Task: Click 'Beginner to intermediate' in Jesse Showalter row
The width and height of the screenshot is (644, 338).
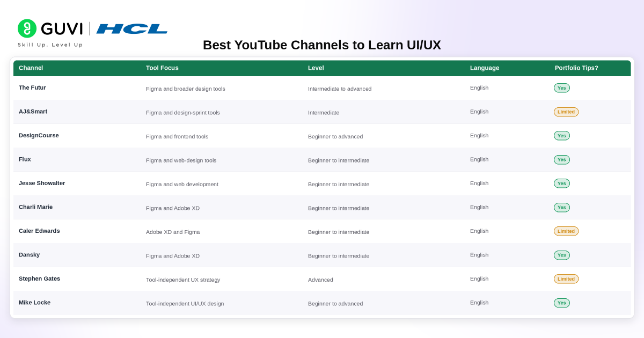Action: coord(339,184)
